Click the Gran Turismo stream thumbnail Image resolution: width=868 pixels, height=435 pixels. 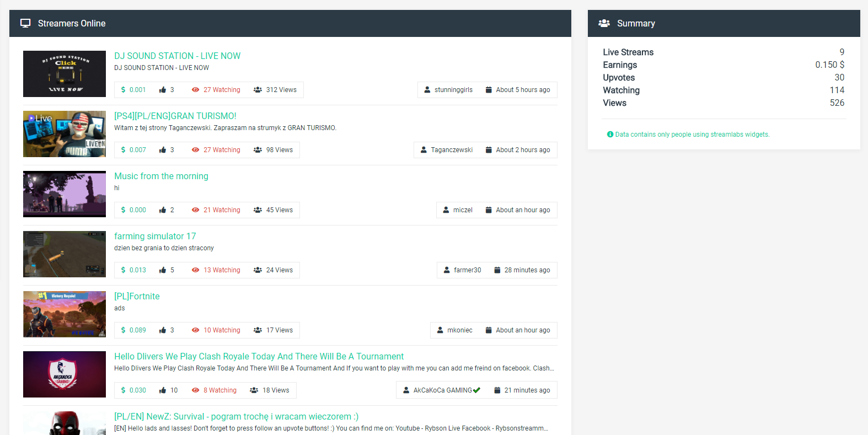65,134
